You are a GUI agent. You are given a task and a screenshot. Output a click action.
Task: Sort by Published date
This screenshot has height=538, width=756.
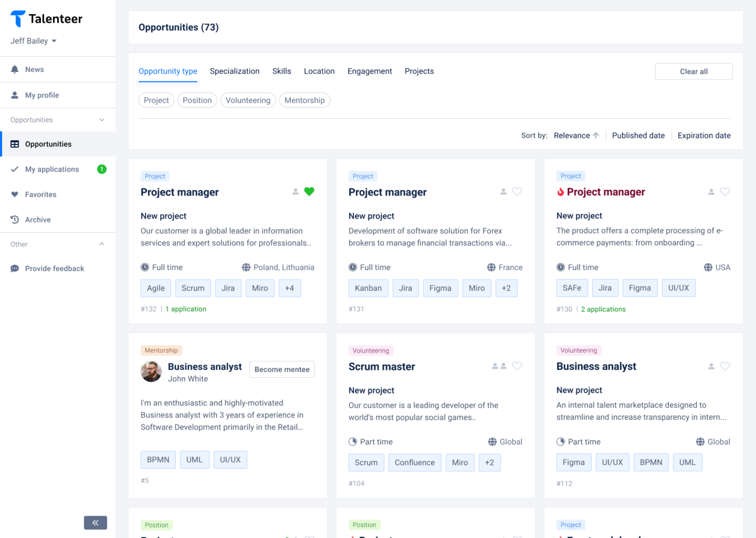(638, 135)
